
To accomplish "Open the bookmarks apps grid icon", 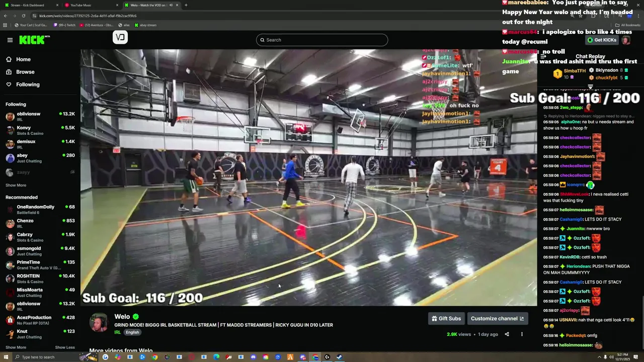I will coord(5,25).
